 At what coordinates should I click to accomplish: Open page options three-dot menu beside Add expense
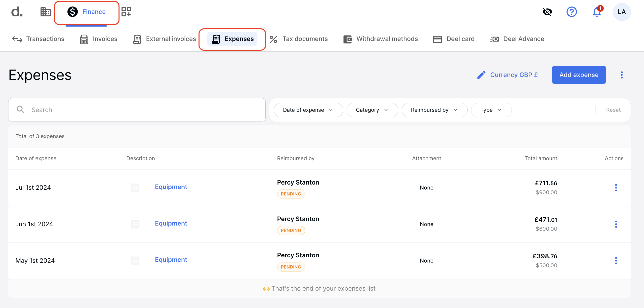point(621,75)
